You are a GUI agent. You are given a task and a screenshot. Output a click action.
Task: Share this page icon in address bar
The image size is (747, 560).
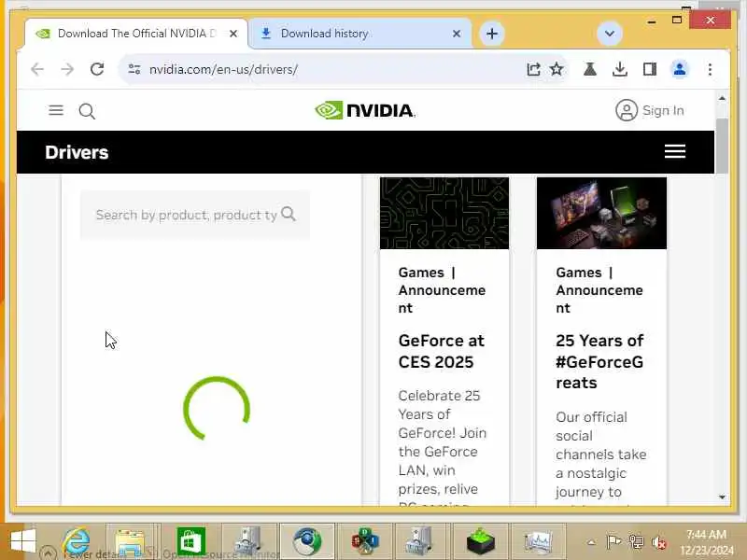click(x=533, y=69)
